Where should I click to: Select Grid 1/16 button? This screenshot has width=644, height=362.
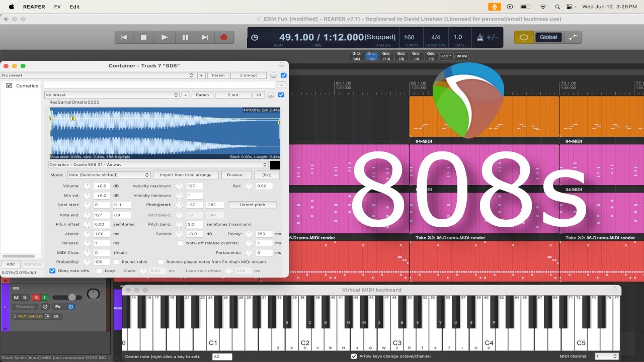(386, 56)
